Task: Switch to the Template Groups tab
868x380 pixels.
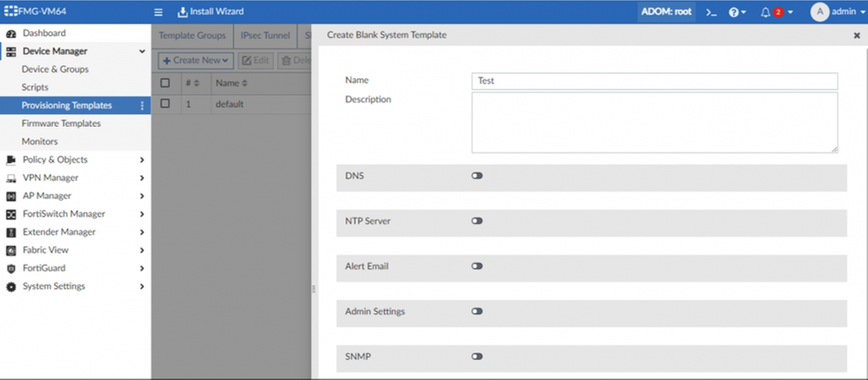Action: point(192,36)
